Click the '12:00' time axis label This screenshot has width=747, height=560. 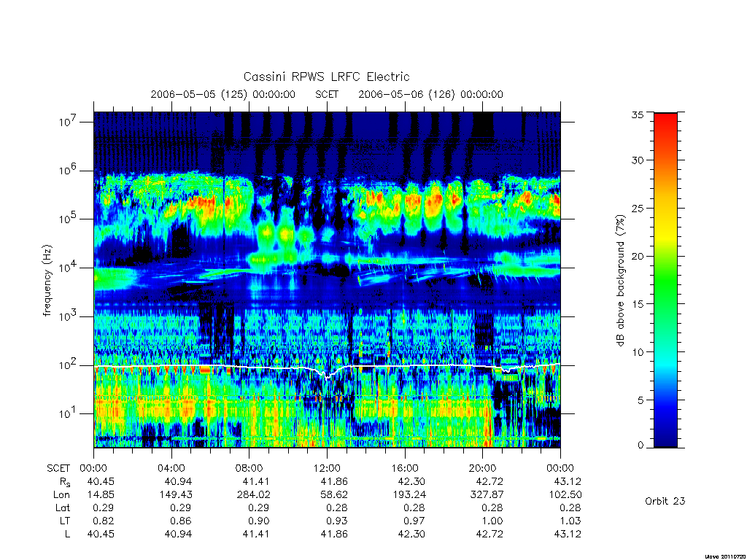click(327, 468)
